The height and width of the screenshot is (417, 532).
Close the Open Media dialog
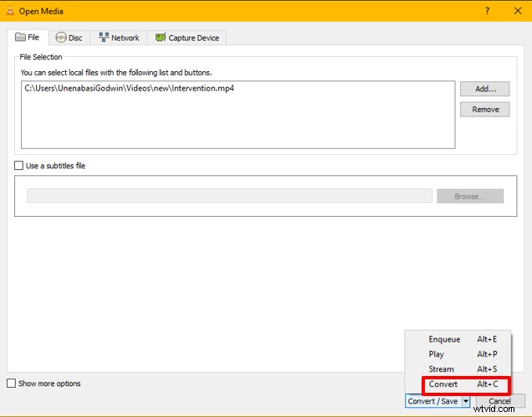point(518,11)
